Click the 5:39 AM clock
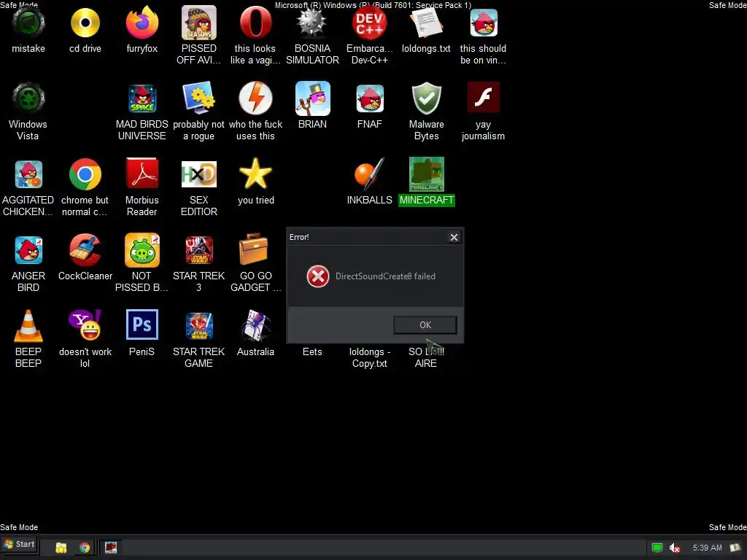This screenshot has width=747, height=560. [x=707, y=548]
